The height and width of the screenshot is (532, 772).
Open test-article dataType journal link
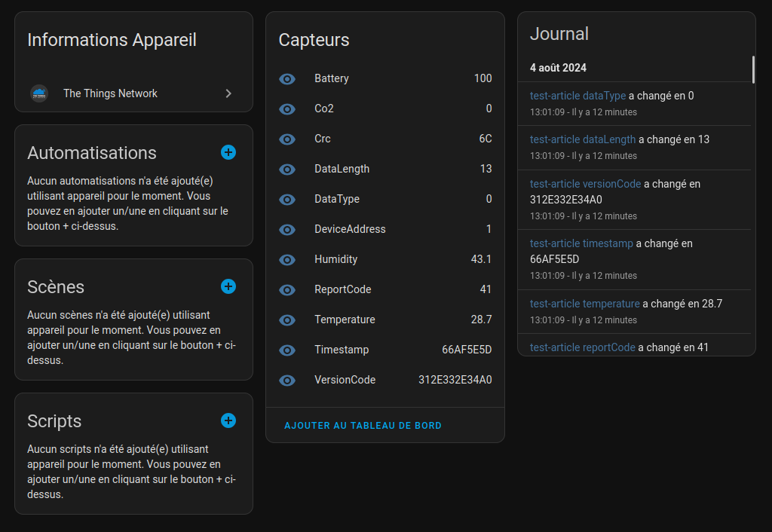tap(577, 96)
